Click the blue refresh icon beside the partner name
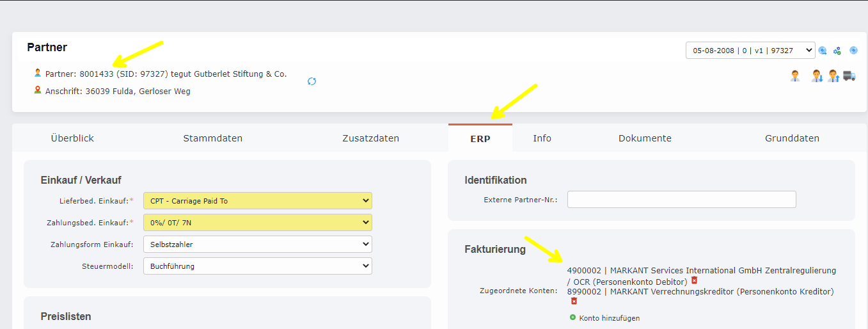This screenshot has width=868, height=329. coord(312,81)
